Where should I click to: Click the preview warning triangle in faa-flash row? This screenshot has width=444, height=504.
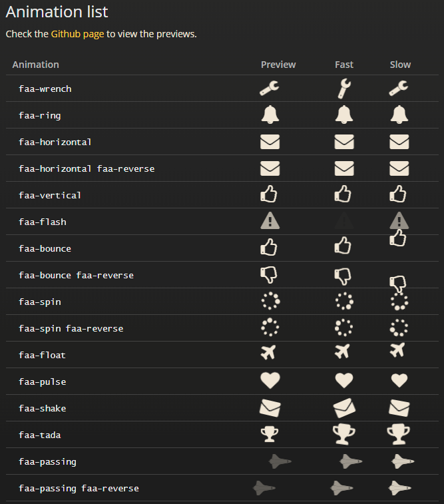click(x=270, y=220)
